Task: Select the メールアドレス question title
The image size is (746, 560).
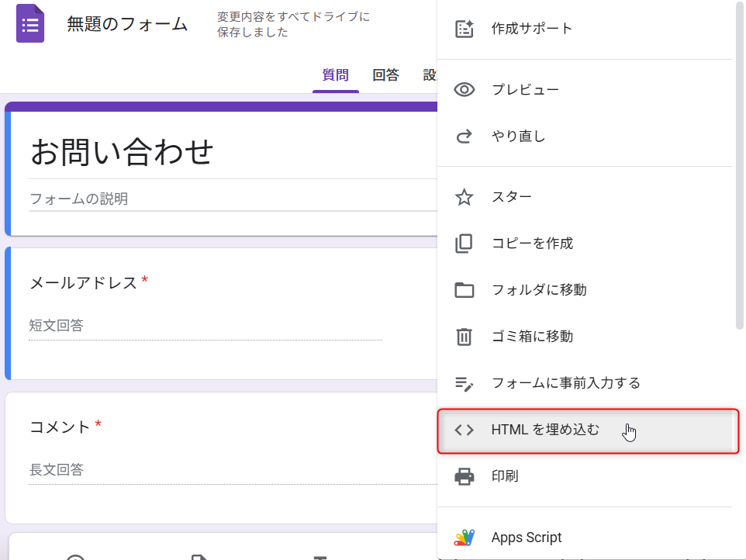Action: click(83, 282)
